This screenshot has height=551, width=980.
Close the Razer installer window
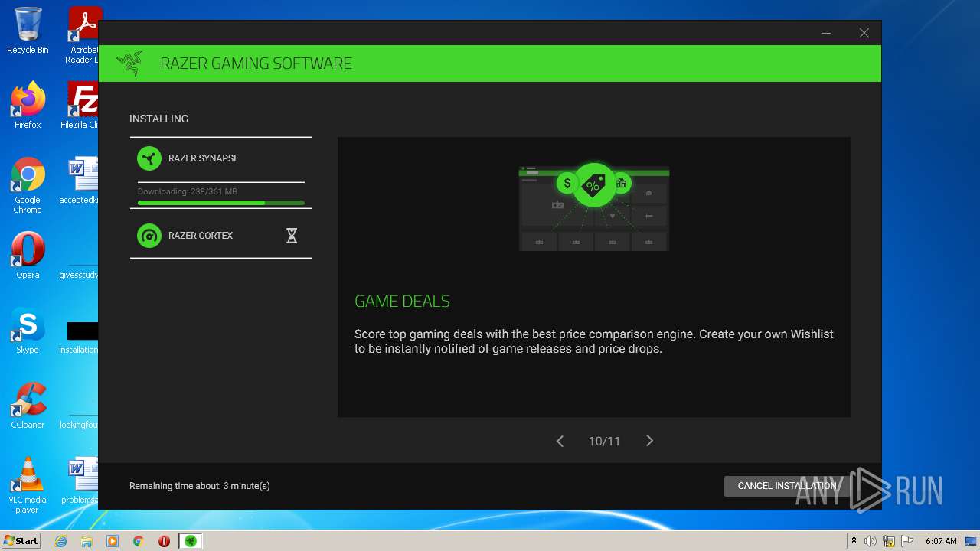tap(864, 33)
